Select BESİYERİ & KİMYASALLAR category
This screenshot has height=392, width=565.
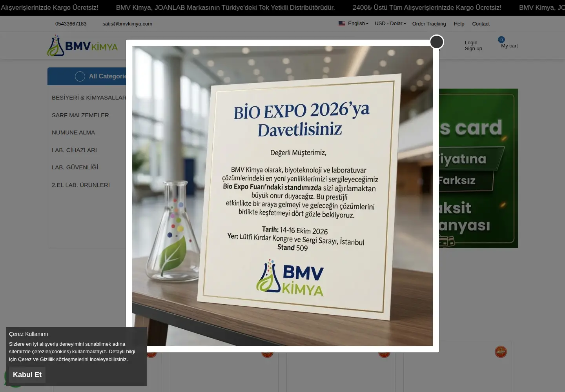(89, 98)
